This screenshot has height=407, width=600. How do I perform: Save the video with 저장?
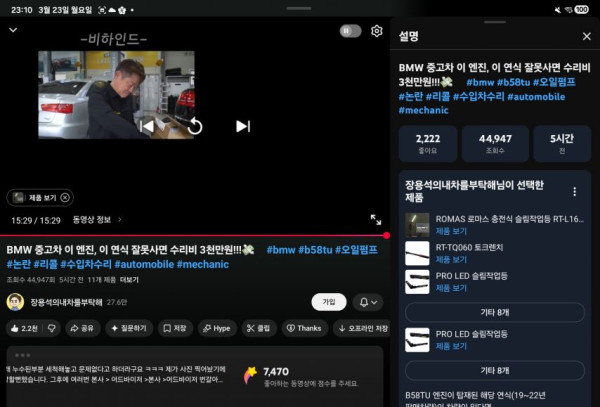175,328
